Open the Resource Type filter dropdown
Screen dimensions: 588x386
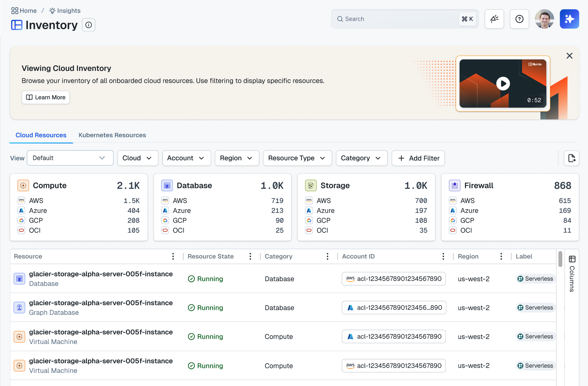[x=297, y=158]
